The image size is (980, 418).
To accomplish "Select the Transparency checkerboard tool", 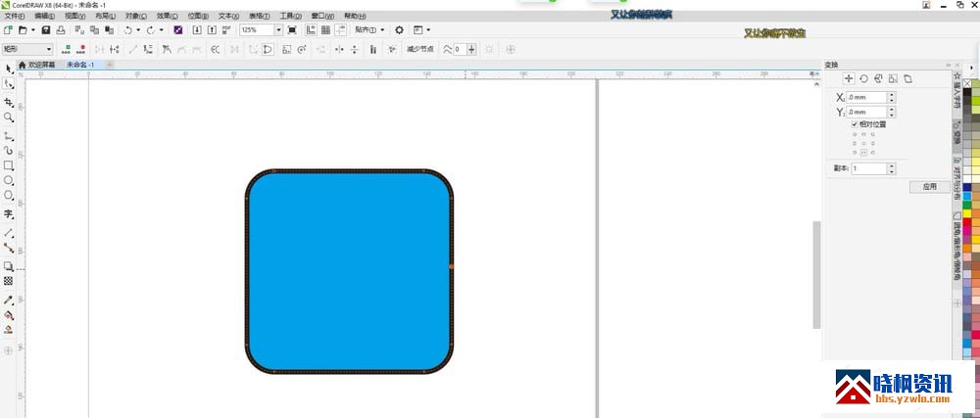I will (x=8, y=281).
